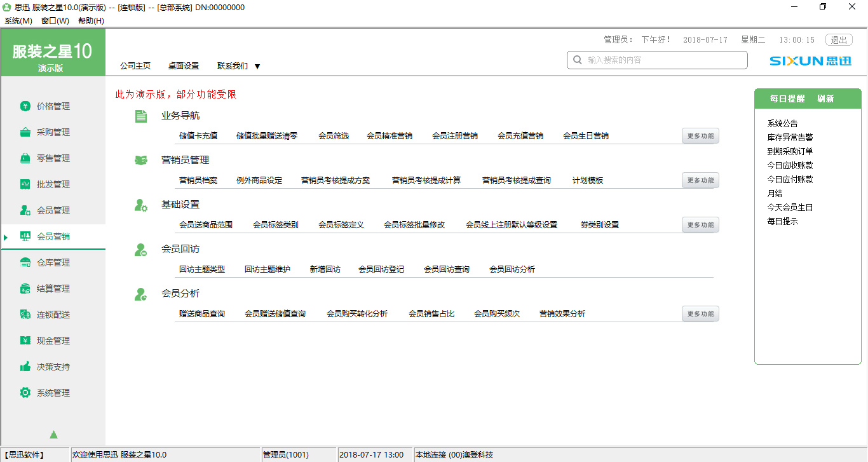
Task: Click the 价格管理 sidebar icon
Action: click(x=25, y=106)
